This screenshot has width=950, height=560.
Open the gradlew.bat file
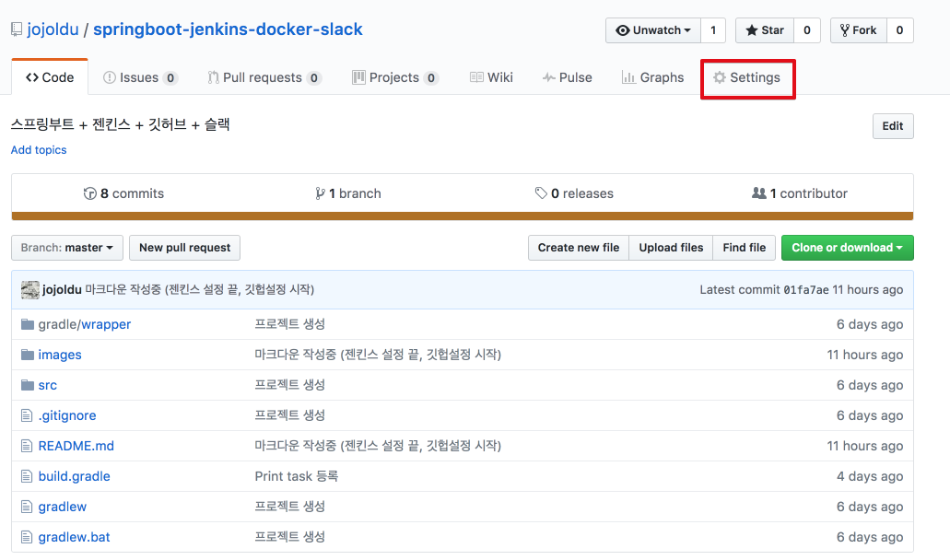(x=74, y=537)
